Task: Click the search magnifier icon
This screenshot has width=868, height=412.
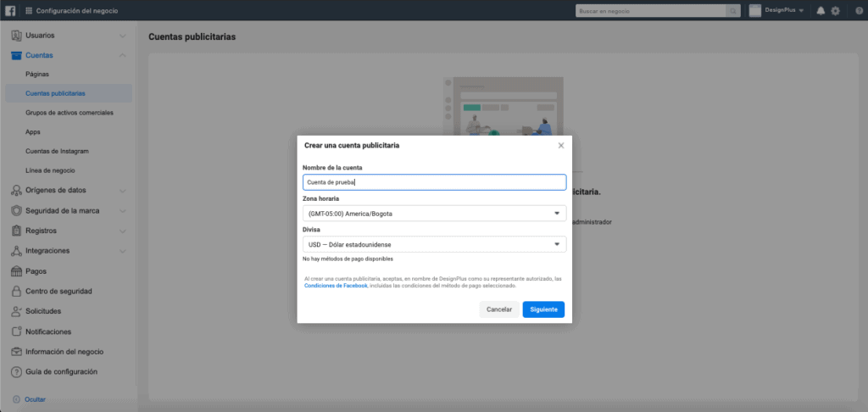Action: [x=733, y=10]
